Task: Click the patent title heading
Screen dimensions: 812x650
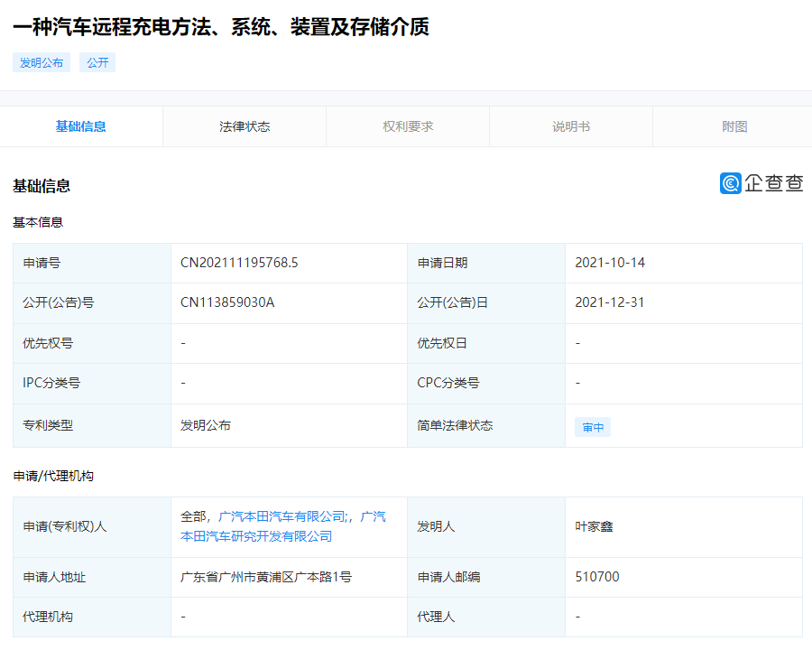Action: coord(221,27)
